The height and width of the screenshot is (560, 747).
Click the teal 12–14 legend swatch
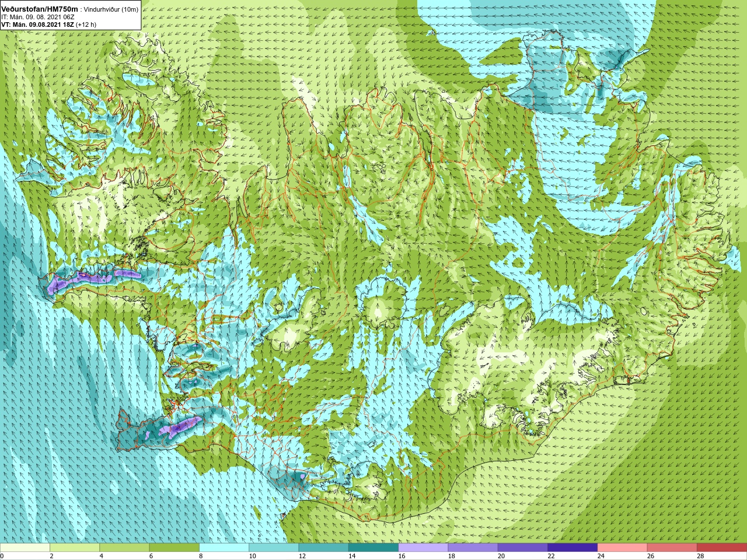tap(323, 548)
